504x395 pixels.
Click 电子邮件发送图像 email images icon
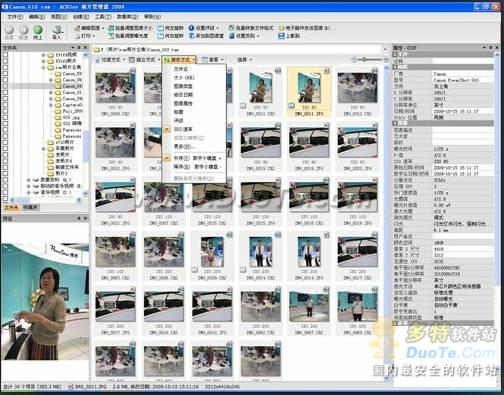(281, 28)
